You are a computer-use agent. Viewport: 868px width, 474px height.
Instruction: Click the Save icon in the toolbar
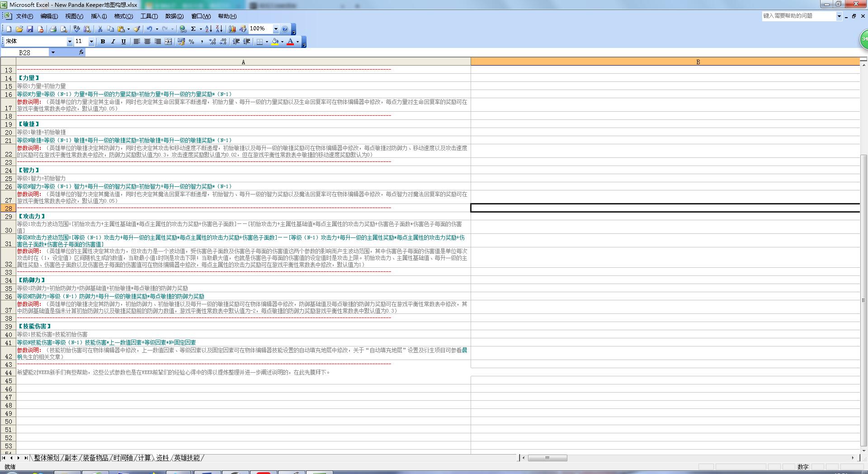[x=30, y=29]
